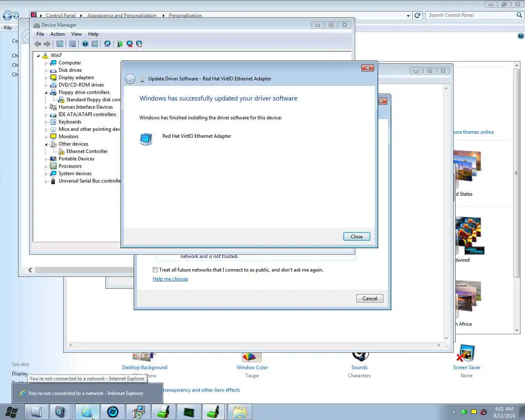Click the Control Panel help question mark icon
Screen dimensions: 525x420
pyautogui.click(x=520, y=36)
